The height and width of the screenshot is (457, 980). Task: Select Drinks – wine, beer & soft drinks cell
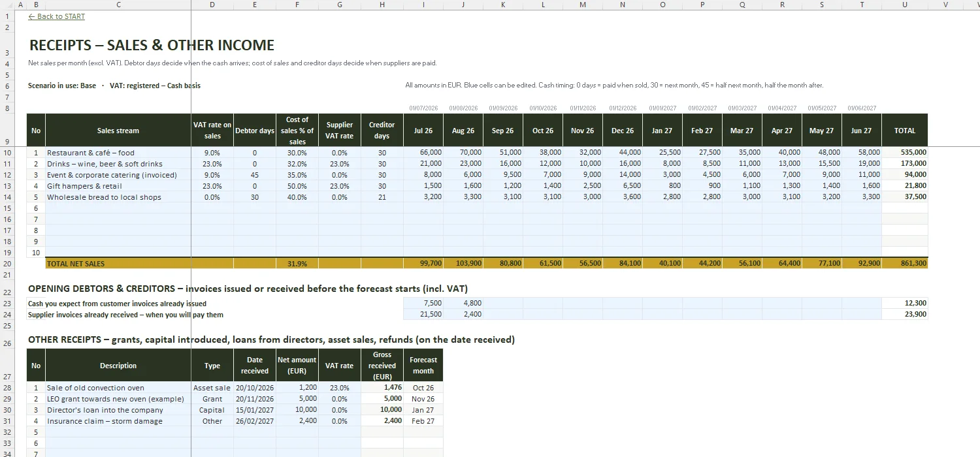tap(118, 164)
